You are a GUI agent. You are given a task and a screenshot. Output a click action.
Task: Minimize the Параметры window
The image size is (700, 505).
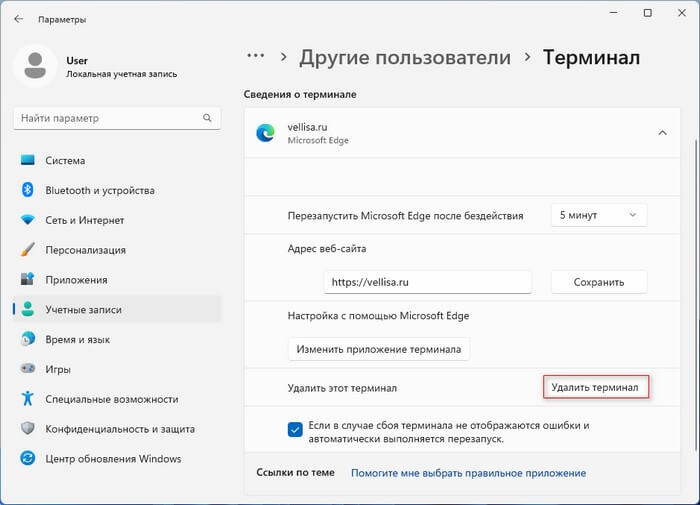coord(614,13)
